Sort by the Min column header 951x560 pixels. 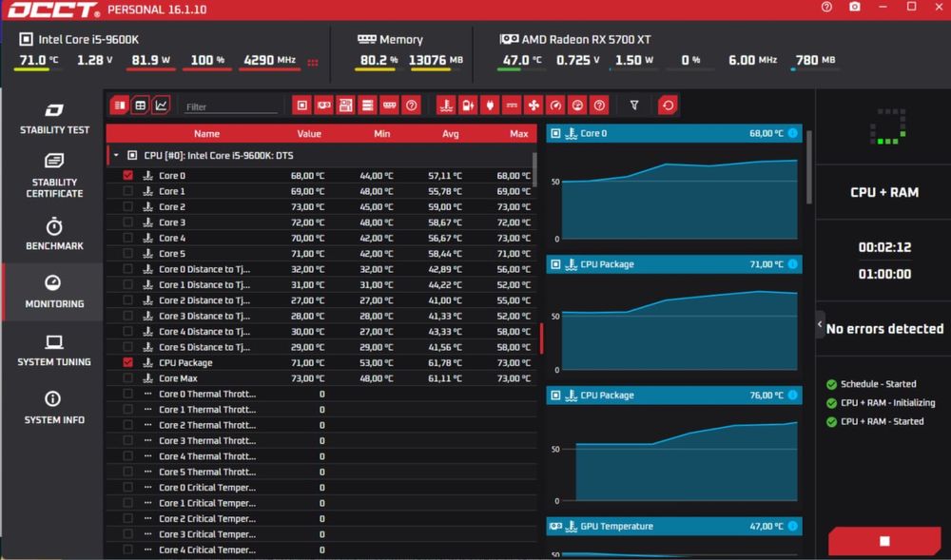[x=382, y=134]
